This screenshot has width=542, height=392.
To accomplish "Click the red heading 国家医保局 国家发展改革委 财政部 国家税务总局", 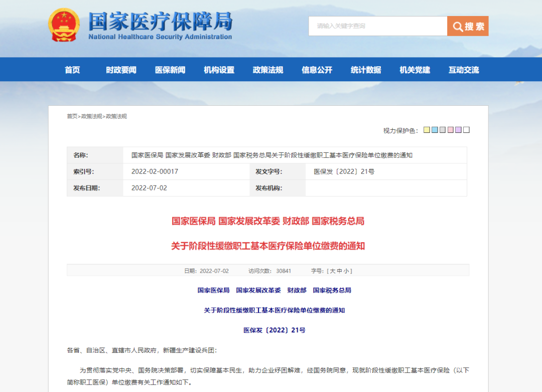I will click(268, 221).
